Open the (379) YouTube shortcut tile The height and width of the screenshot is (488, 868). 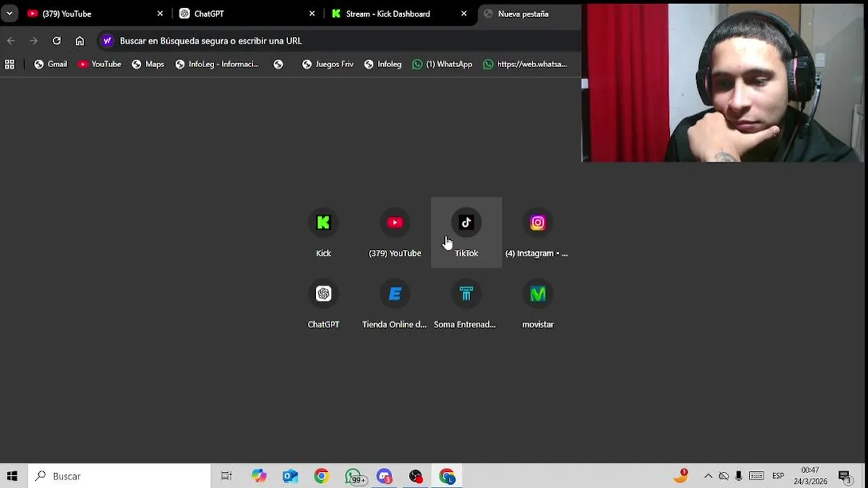tap(395, 232)
